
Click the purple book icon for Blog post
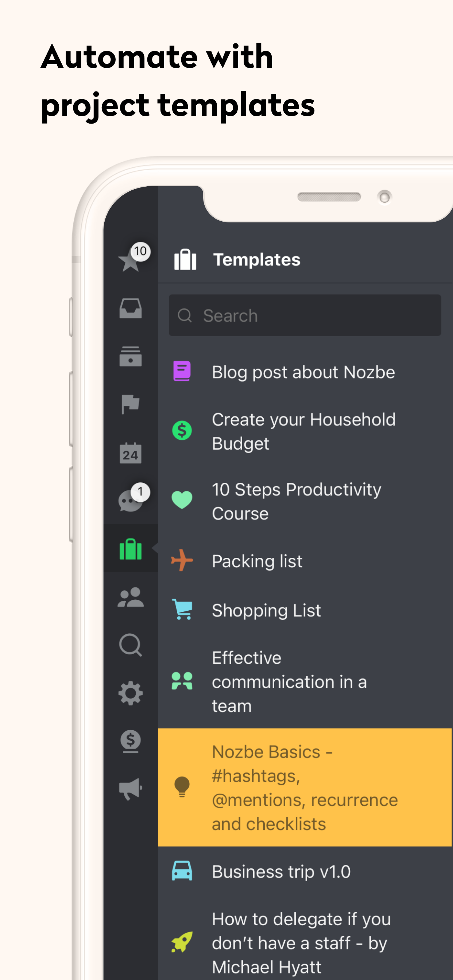182,371
